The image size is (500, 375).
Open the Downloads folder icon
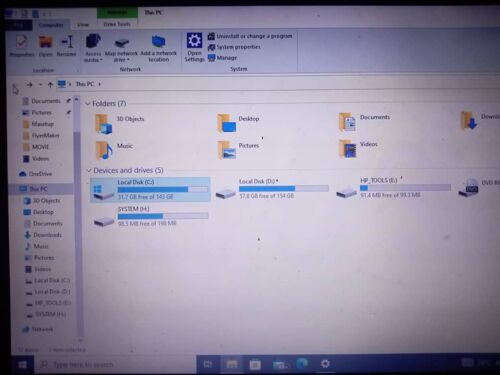click(469, 120)
